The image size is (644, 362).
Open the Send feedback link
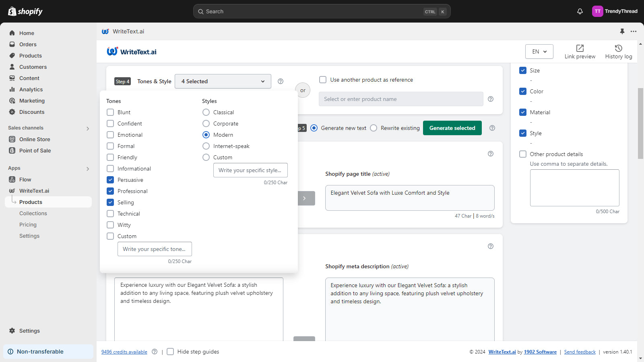(x=580, y=352)
